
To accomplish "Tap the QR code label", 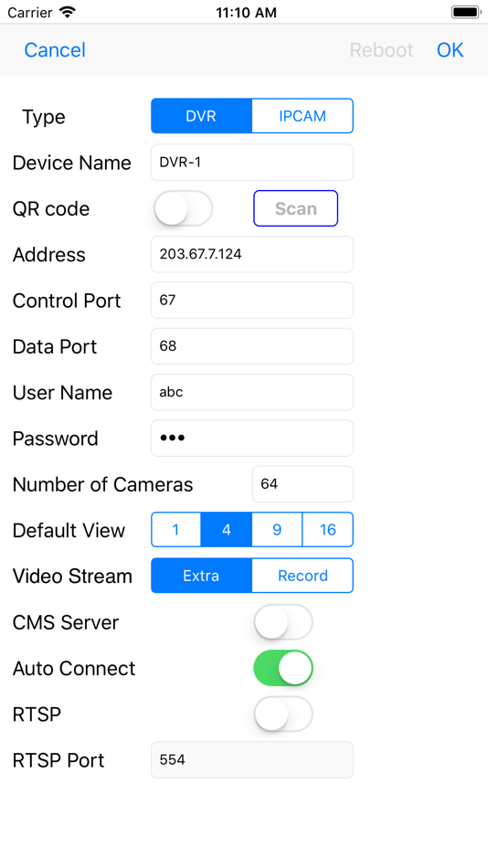I will (51, 208).
